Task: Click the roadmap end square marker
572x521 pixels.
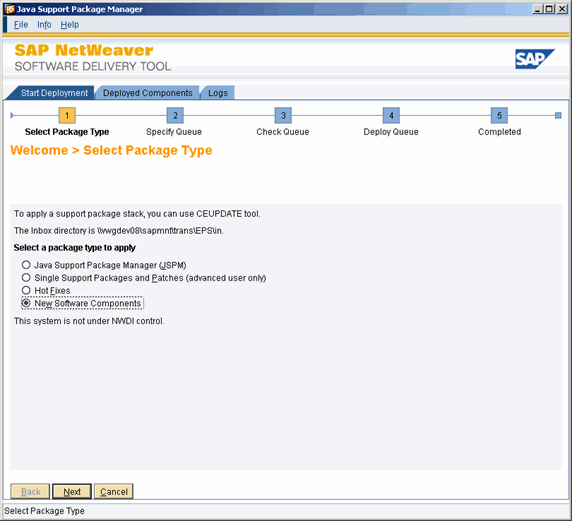Action: tap(558, 116)
